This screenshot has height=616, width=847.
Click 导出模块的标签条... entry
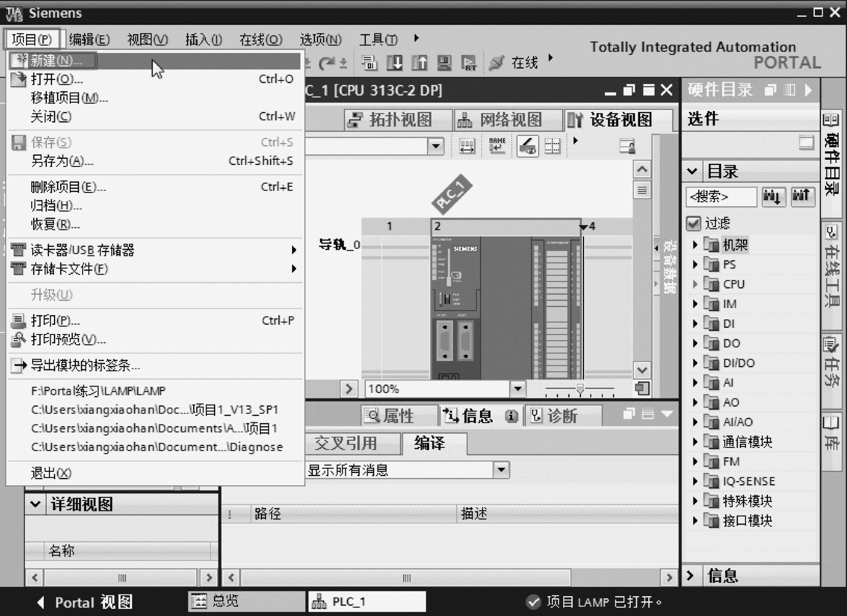155,365
